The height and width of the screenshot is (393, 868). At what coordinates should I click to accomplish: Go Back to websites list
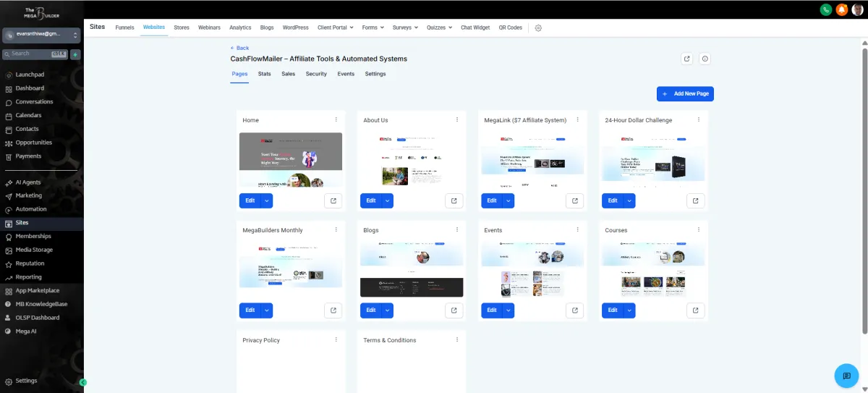pos(239,48)
